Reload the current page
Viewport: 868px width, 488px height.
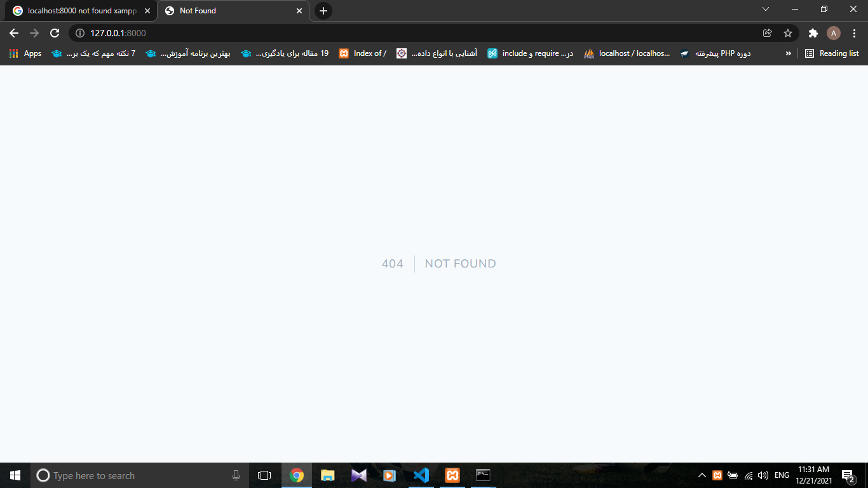pyautogui.click(x=55, y=33)
